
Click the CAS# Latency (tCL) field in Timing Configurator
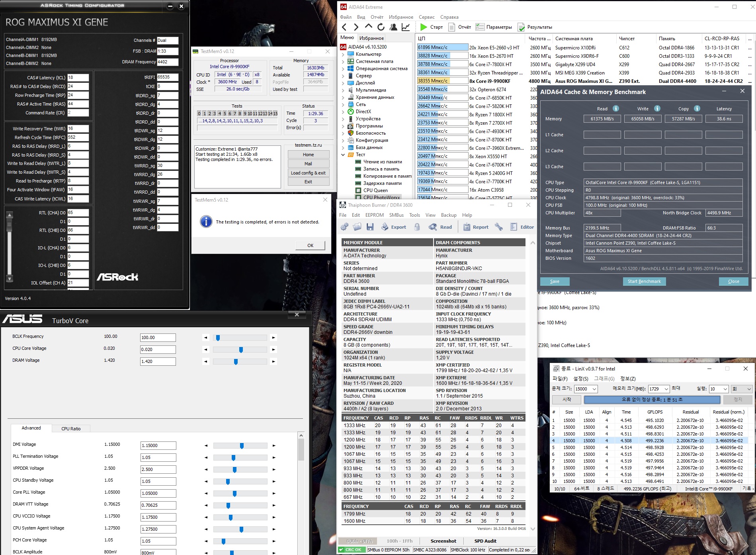[78, 78]
